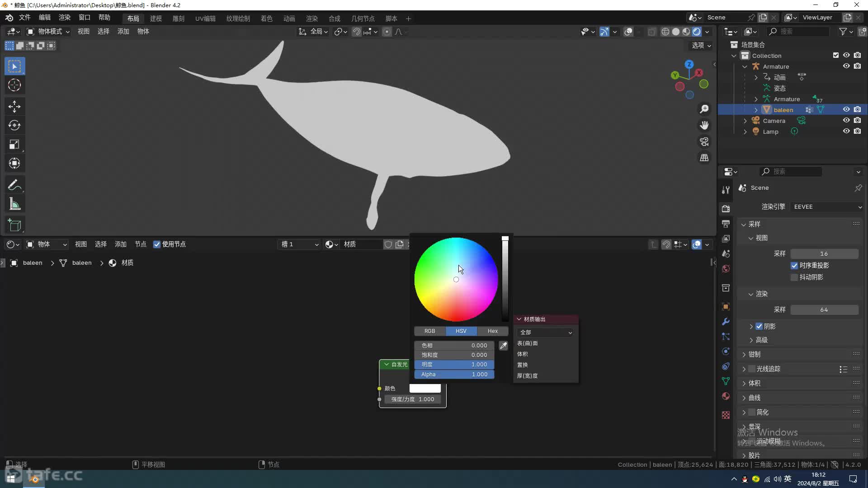Hide the Lamp in viewport
Viewport: 868px width, 488px height.
coord(846,131)
